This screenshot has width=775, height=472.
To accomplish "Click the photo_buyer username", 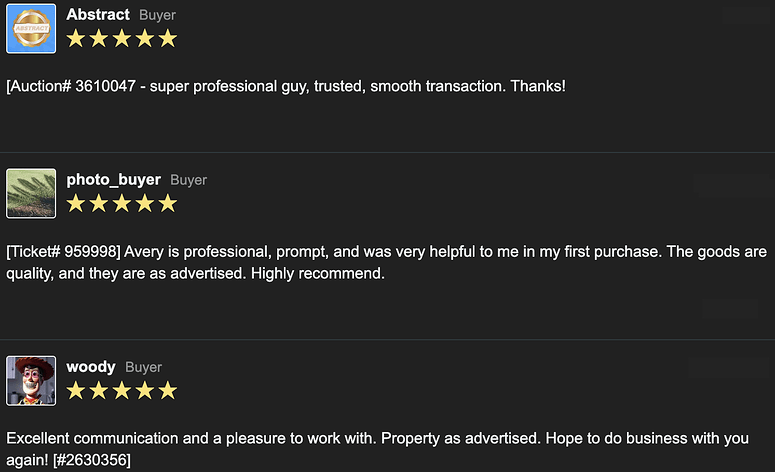I will click(x=113, y=179).
